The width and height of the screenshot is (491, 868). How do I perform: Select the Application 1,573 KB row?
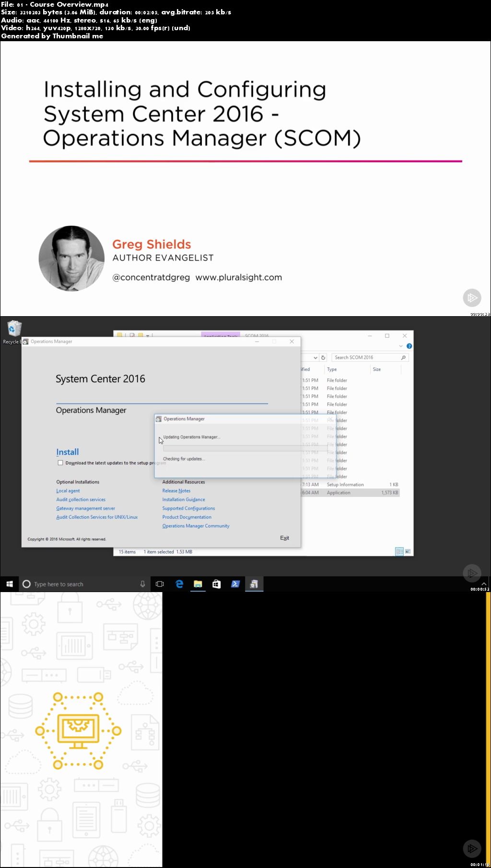click(x=350, y=492)
